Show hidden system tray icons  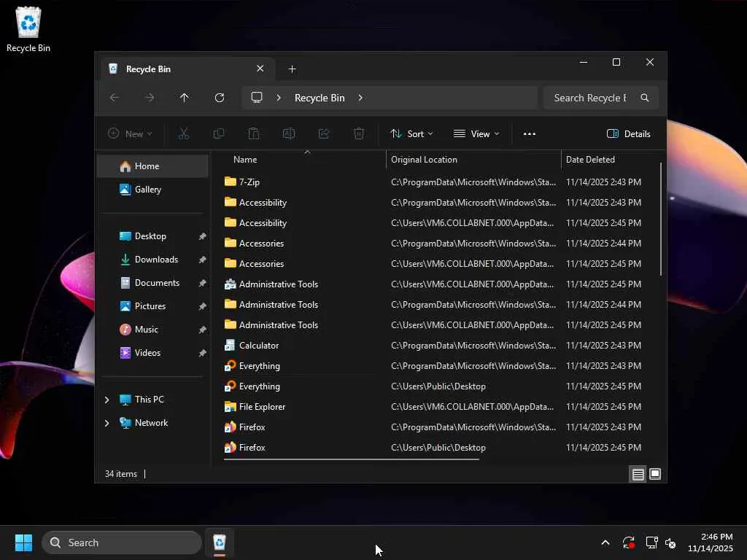pos(605,542)
